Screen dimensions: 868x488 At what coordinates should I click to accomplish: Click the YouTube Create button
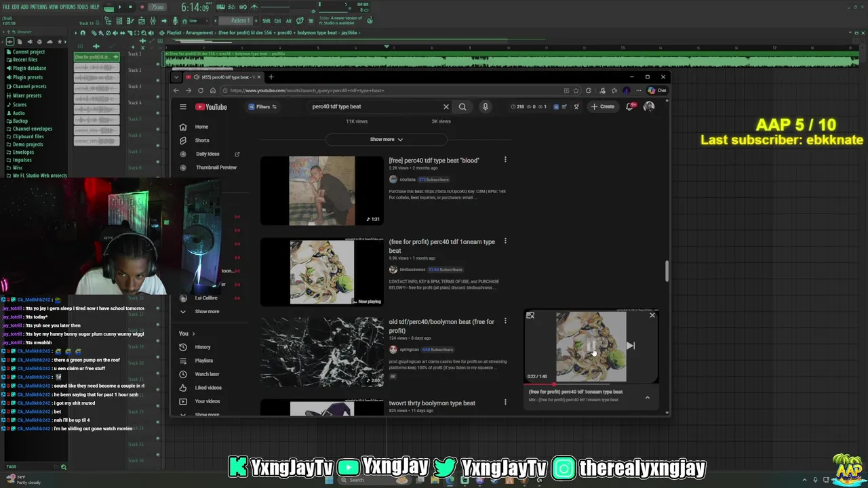(x=602, y=106)
